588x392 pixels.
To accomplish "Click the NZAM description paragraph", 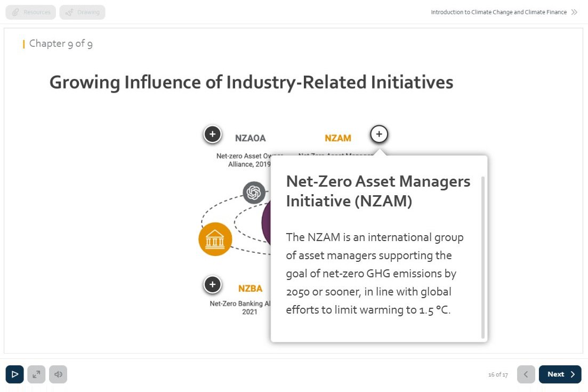I will (x=375, y=274).
